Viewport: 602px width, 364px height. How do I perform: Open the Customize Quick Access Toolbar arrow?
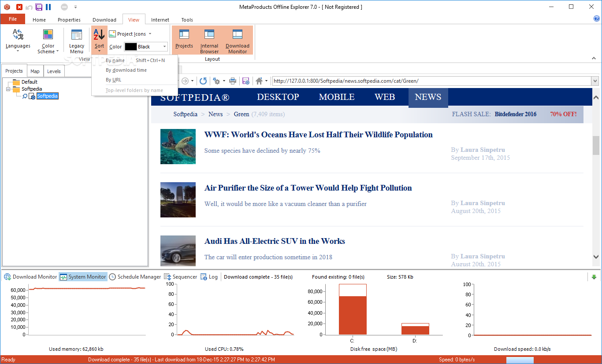75,7
